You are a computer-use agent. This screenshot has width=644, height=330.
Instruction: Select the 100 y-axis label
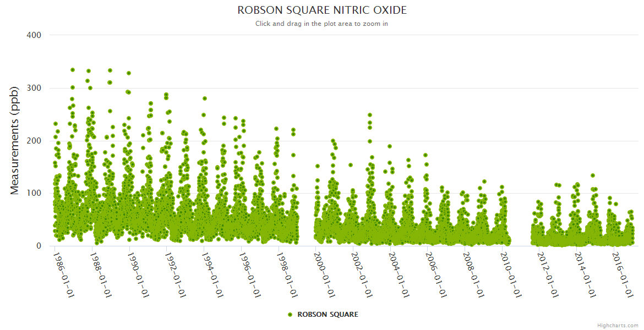point(34,193)
